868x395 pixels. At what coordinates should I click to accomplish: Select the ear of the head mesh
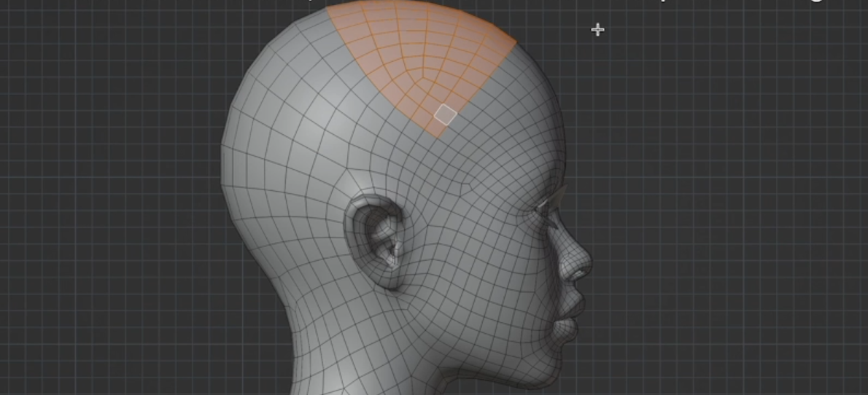(376, 241)
